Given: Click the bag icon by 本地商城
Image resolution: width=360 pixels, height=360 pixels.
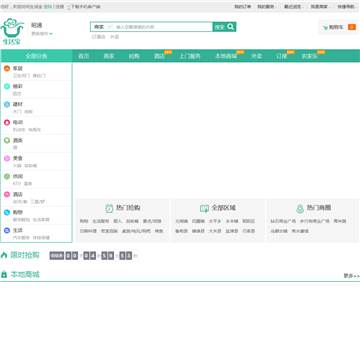Looking at the screenshot, I should click(x=4, y=274).
